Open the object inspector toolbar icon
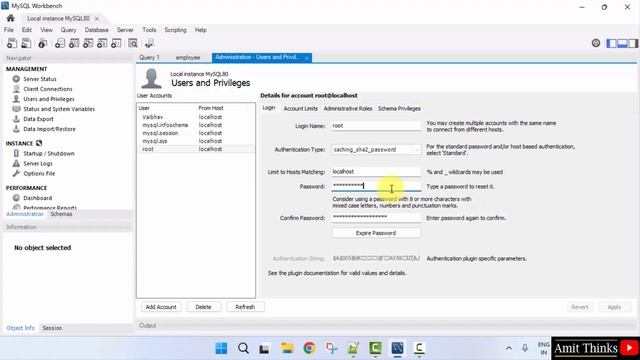The height and width of the screenshot is (360, 640). 42,43
